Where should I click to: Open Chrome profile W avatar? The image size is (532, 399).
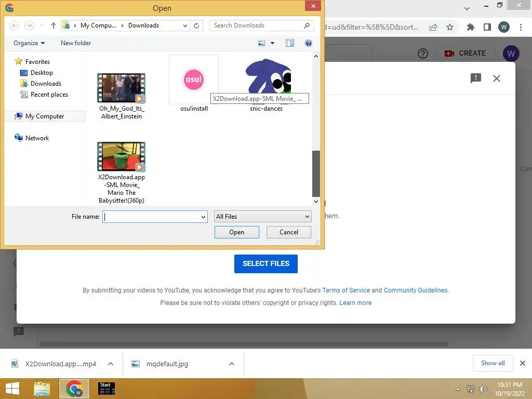[x=504, y=27]
